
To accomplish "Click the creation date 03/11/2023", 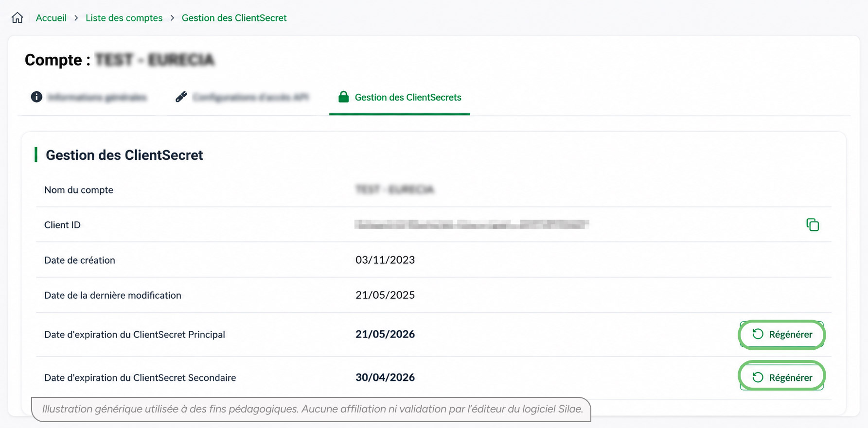I will [385, 260].
